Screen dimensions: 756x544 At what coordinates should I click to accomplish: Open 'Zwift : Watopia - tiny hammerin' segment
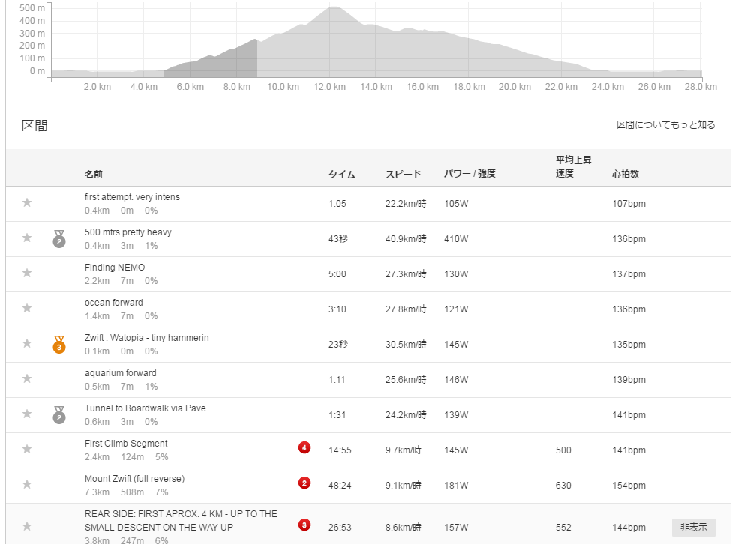click(146, 337)
